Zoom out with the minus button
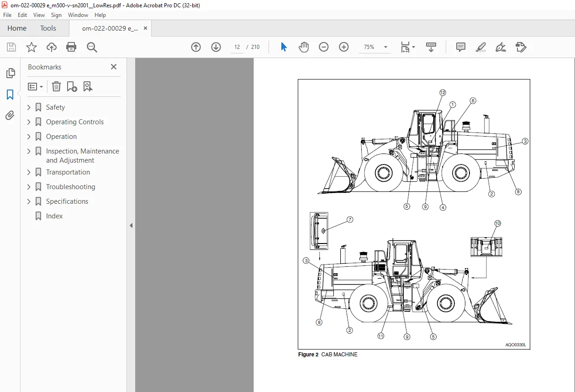The height and width of the screenshot is (392, 575). pyautogui.click(x=324, y=47)
